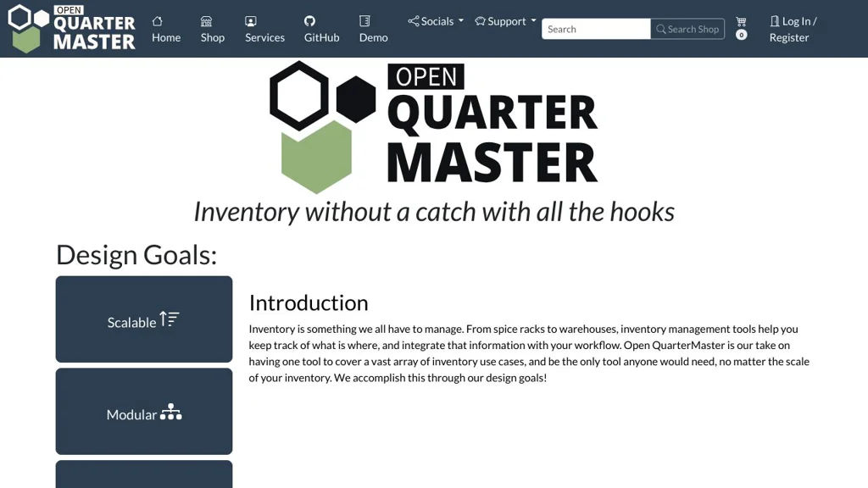Click the Demo notebook icon
The height and width of the screenshot is (488, 868).
[364, 21]
